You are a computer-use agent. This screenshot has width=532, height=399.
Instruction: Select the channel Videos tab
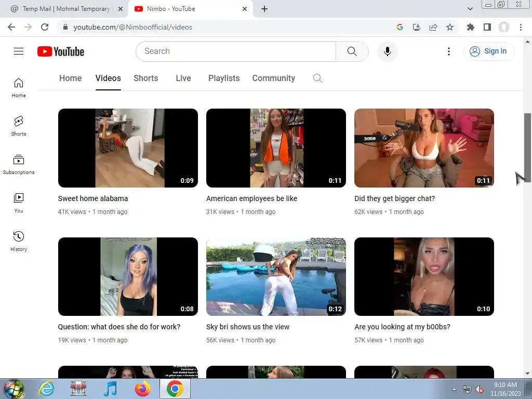click(x=108, y=78)
